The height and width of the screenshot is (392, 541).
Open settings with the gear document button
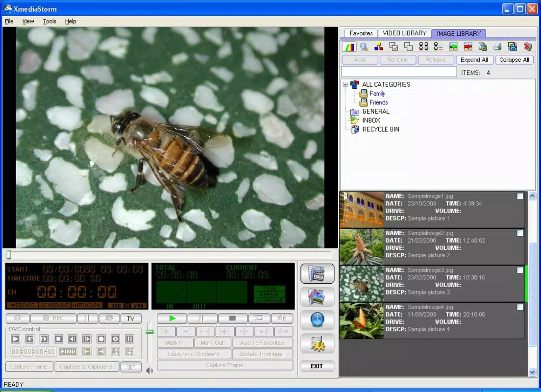[318, 343]
